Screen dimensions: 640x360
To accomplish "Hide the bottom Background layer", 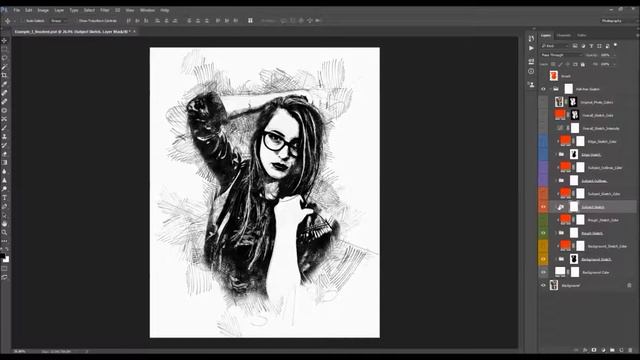I will pyautogui.click(x=543, y=285).
